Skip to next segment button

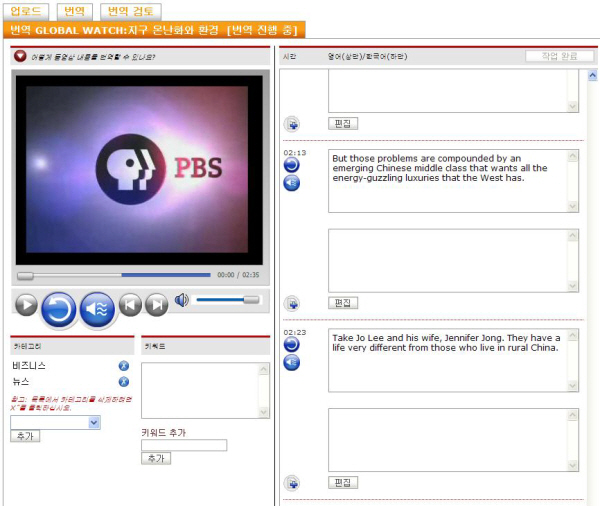(157, 305)
